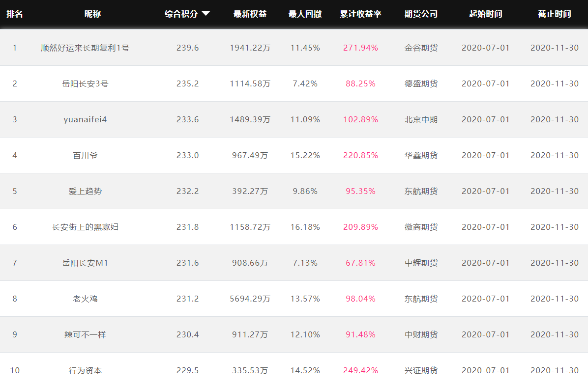
Task: Click company 徽商期货
Action: click(x=421, y=227)
